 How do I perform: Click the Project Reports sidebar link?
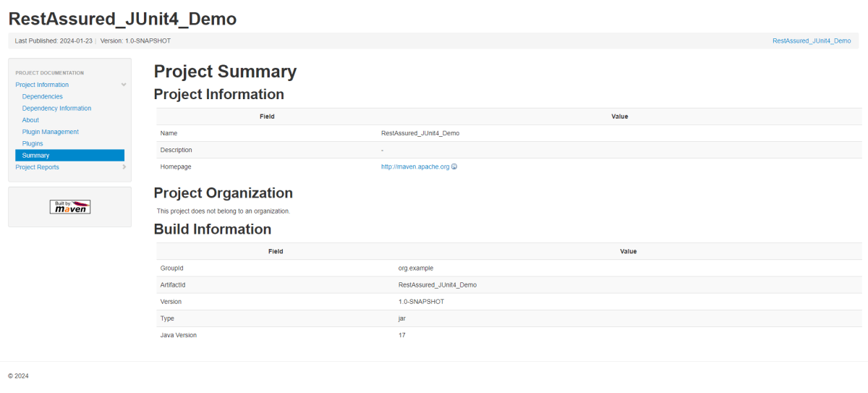coord(37,167)
